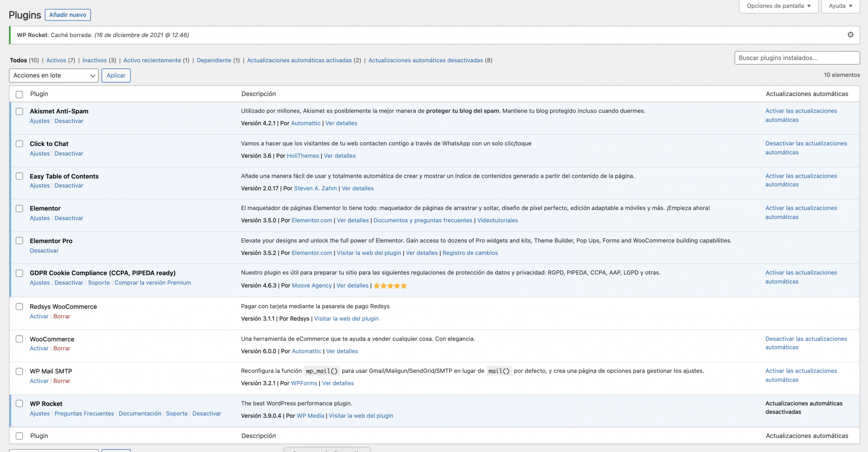Activar the Redsys WooCommerce plugin
Viewport: 868px width, 452px height.
(x=39, y=316)
